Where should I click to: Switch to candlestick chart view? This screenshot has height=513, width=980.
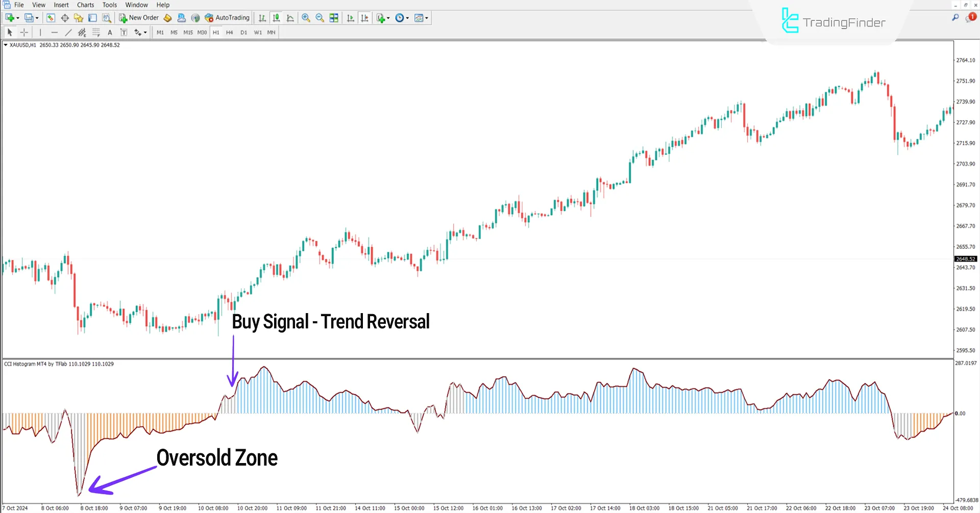click(276, 18)
